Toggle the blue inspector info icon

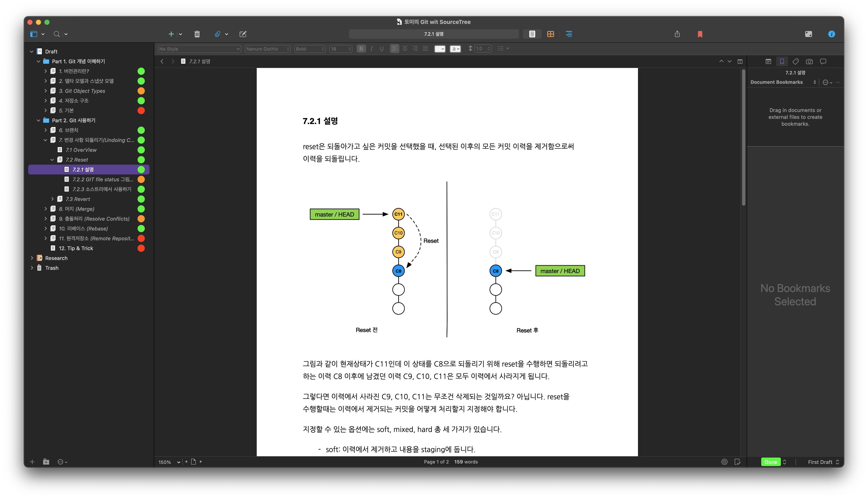[x=831, y=34]
